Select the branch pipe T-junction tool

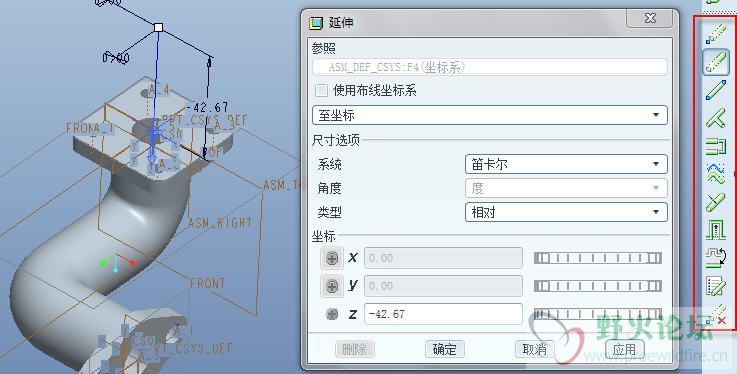pos(716,118)
